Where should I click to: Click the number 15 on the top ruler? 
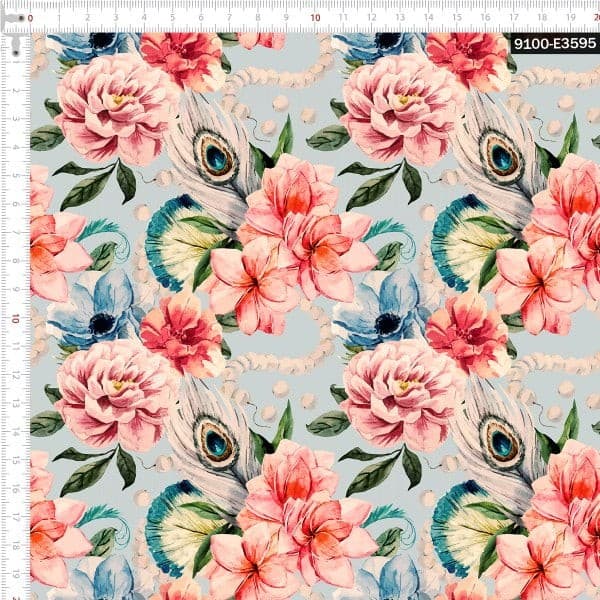coord(457,18)
